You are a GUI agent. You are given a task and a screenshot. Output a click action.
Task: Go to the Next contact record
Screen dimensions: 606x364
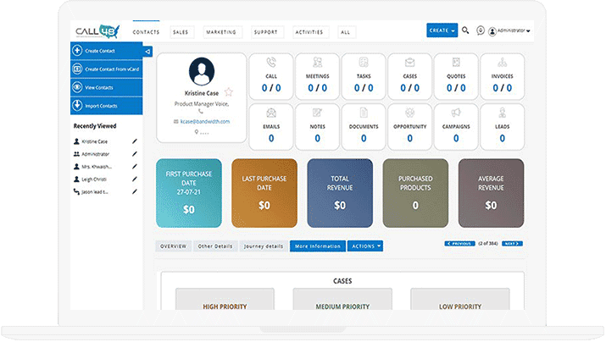click(512, 243)
